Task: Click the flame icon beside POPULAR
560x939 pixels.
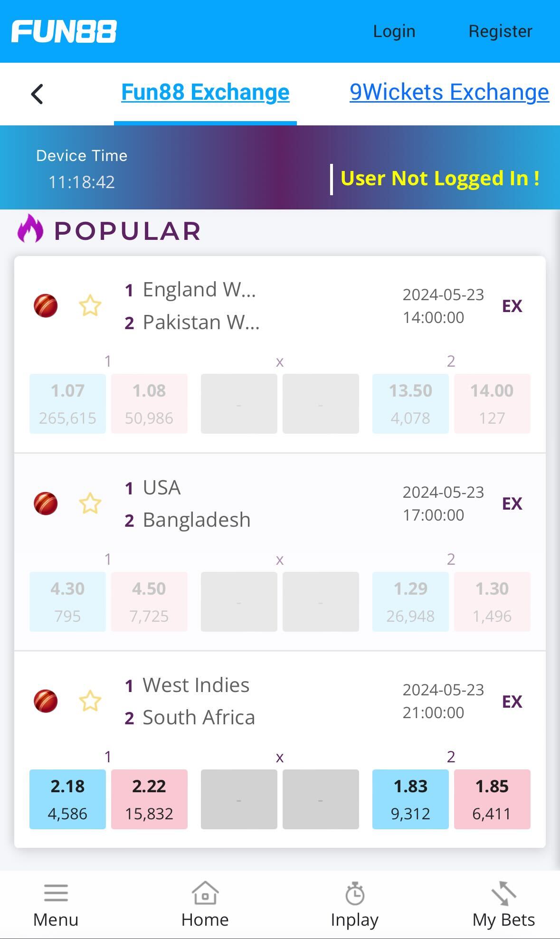Action: (28, 231)
